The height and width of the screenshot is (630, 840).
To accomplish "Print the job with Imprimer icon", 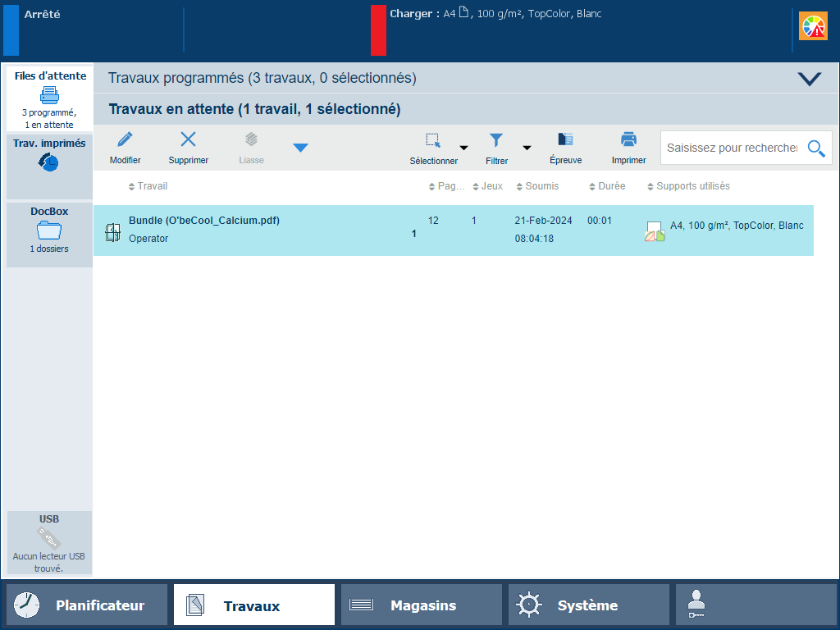I will click(628, 140).
